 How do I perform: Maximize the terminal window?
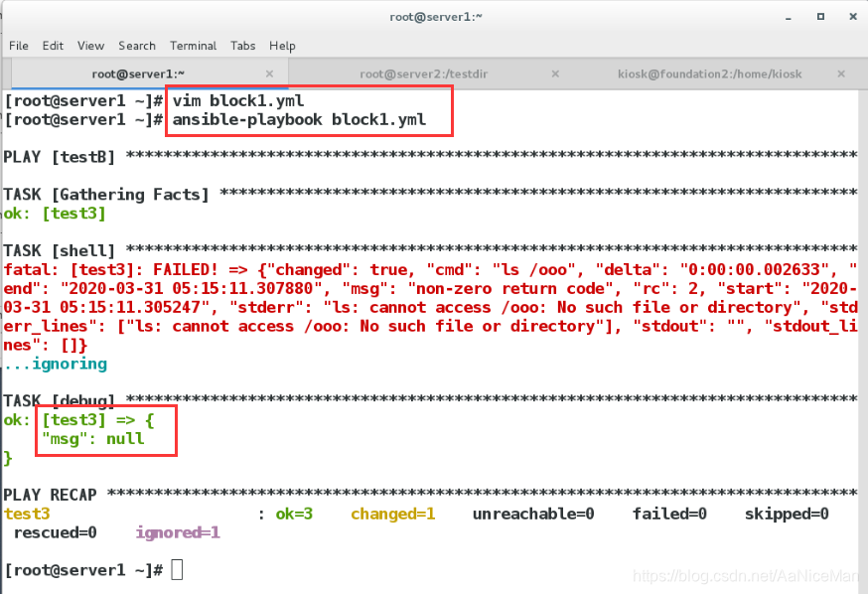click(821, 17)
